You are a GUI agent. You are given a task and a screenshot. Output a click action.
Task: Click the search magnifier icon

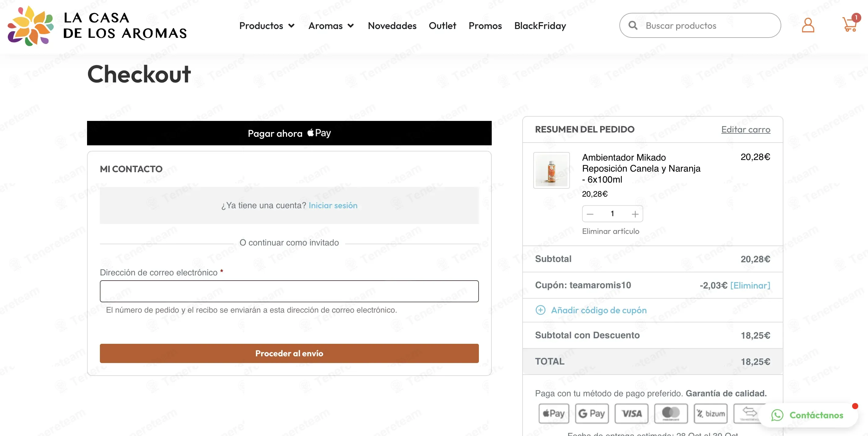coord(633,25)
